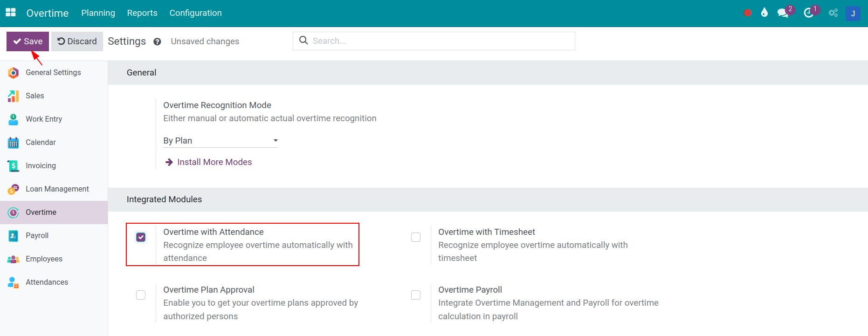Open the Configuration menu

(195, 13)
